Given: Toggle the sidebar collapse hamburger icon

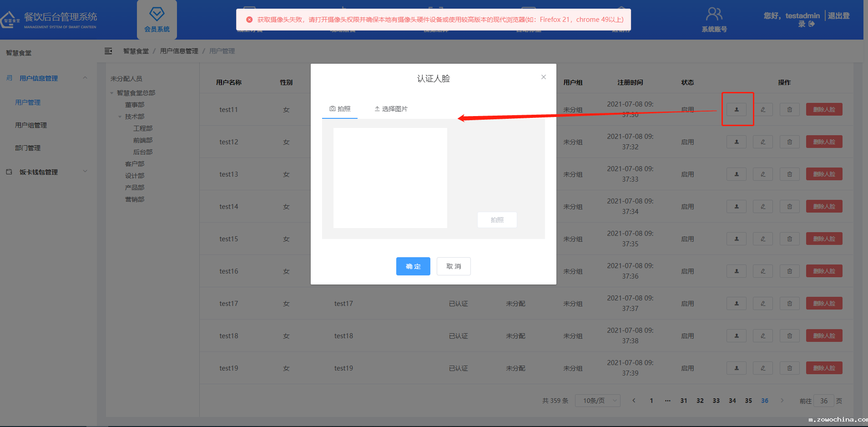Looking at the screenshot, I should (108, 51).
